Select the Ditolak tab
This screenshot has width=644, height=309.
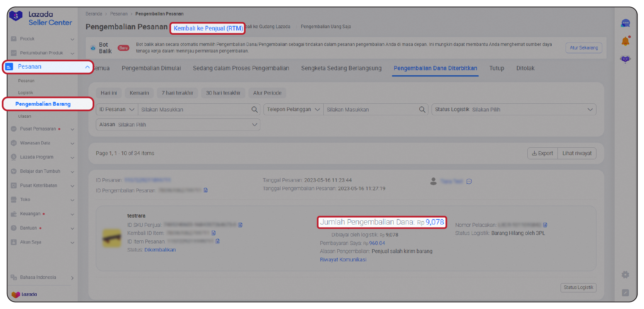[525, 68]
